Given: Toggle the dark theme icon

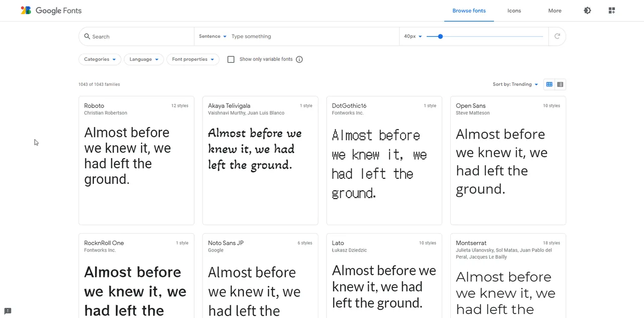Looking at the screenshot, I should click(x=587, y=11).
